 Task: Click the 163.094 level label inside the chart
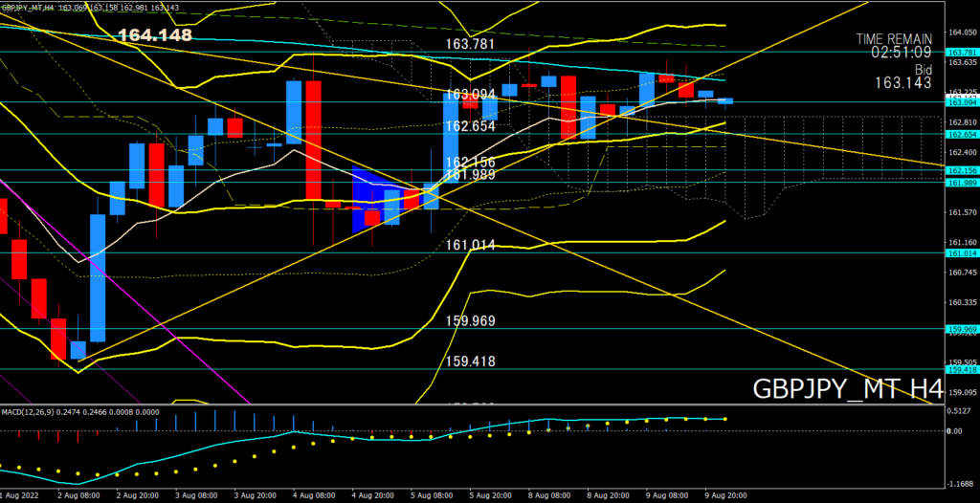[471, 94]
